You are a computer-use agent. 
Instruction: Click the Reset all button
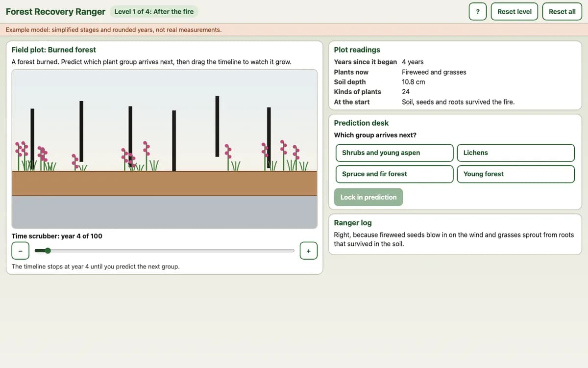pyautogui.click(x=562, y=11)
